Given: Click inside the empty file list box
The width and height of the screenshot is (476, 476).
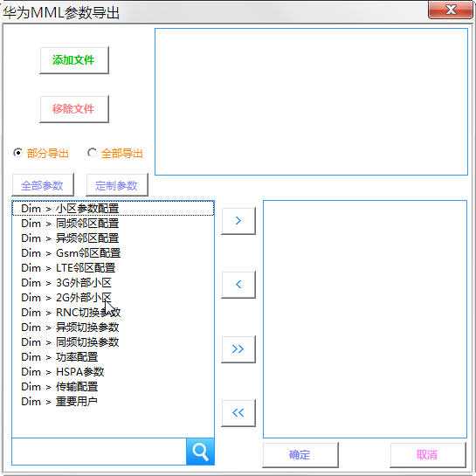Looking at the screenshot, I should pos(311,102).
